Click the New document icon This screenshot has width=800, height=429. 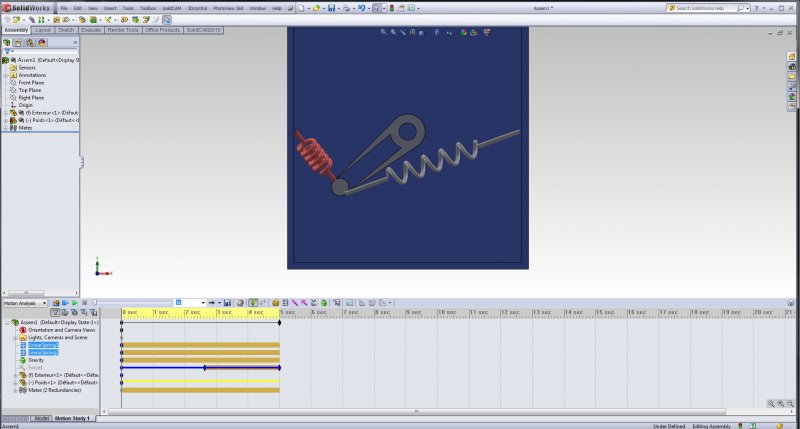click(302, 8)
